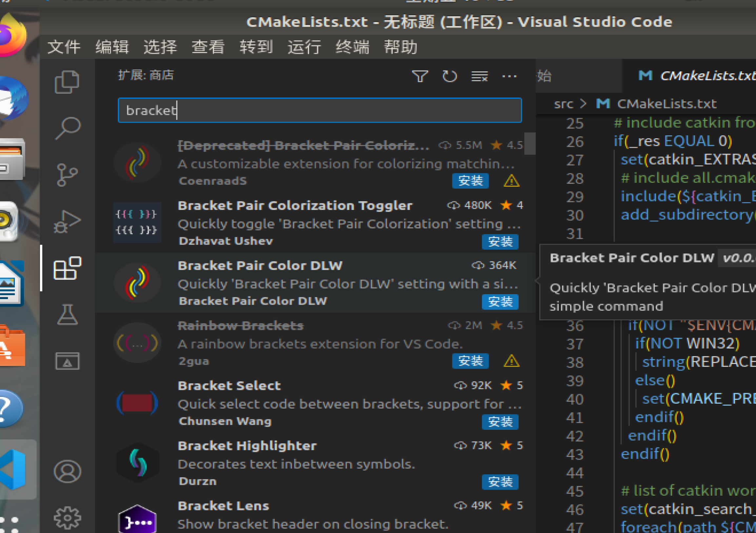This screenshot has height=533, width=756.
Task: Open extensions views and more actions menu
Action: [x=509, y=76]
